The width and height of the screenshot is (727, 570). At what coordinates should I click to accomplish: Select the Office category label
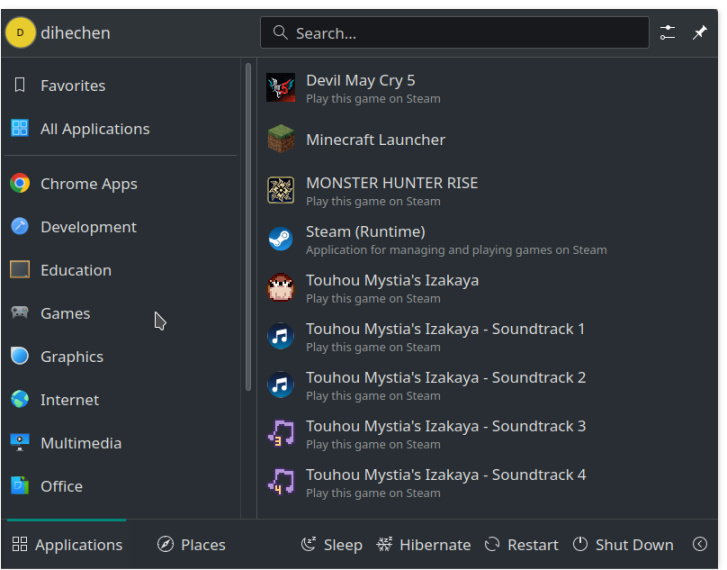pos(62,486)
